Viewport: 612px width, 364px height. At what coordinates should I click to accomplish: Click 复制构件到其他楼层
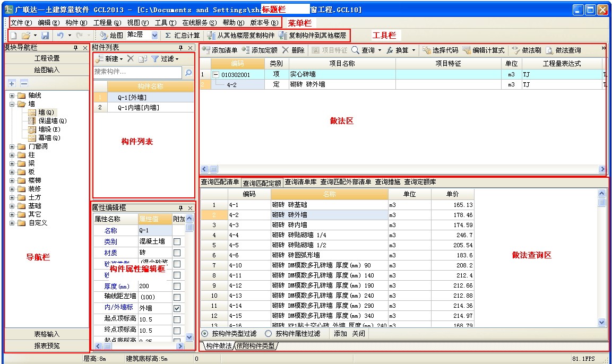313,36
